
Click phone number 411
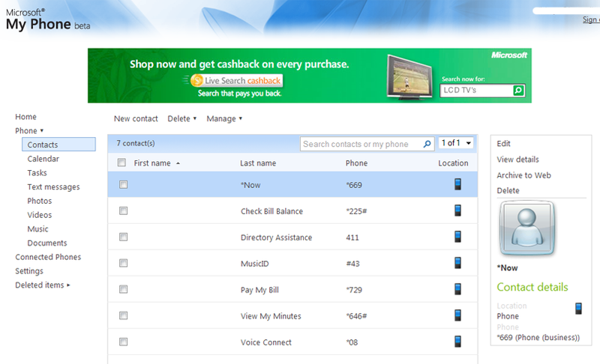[352, 237]
